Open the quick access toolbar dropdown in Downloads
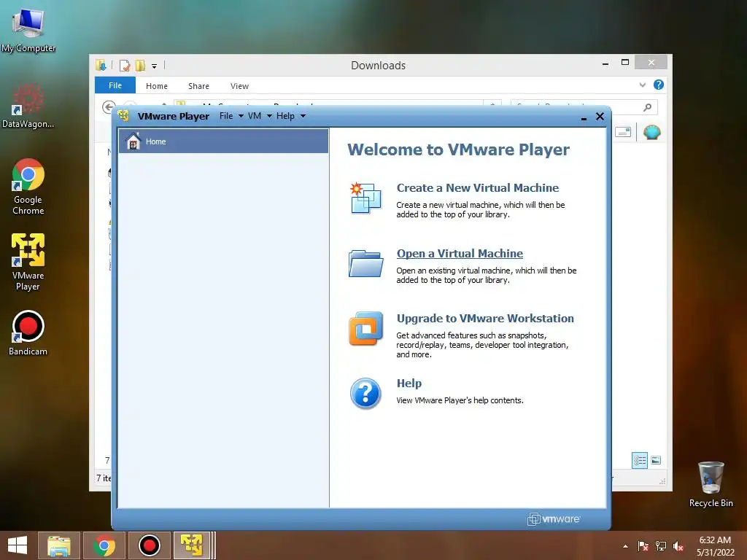Screen dimensions: 747x560 pos(155,66)
